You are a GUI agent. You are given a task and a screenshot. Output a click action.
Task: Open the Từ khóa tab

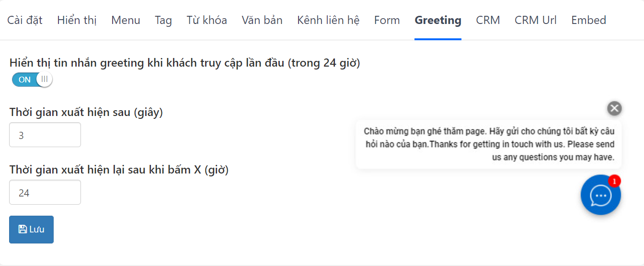pos(207,20)
